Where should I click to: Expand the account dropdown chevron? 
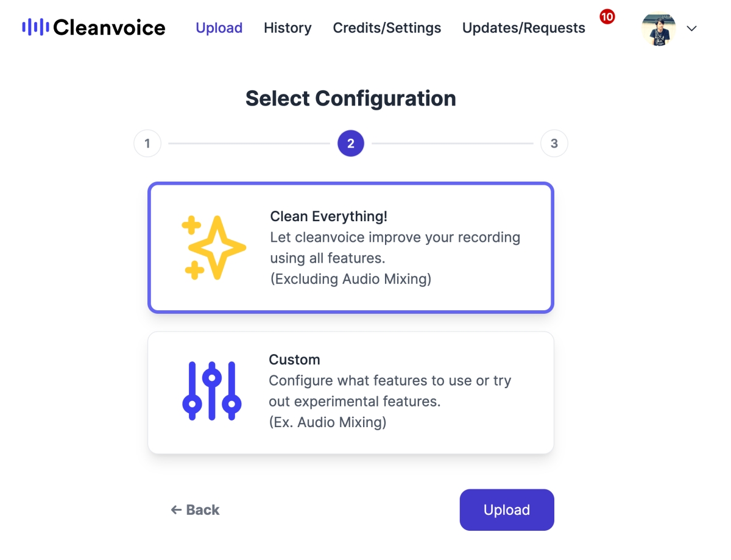691,29
